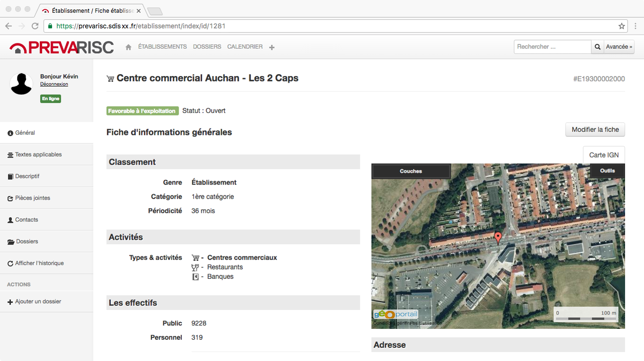The width and height of the screenshot is (644, 361).
Task: Expand the Outils map panel
Action: pos(608,171)
